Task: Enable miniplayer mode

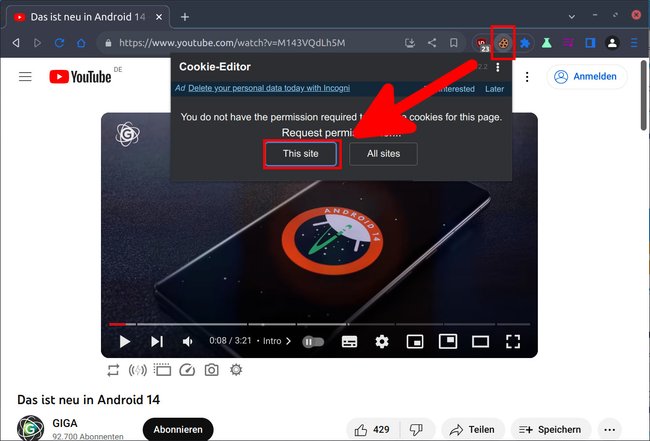Action: point(415,342)
